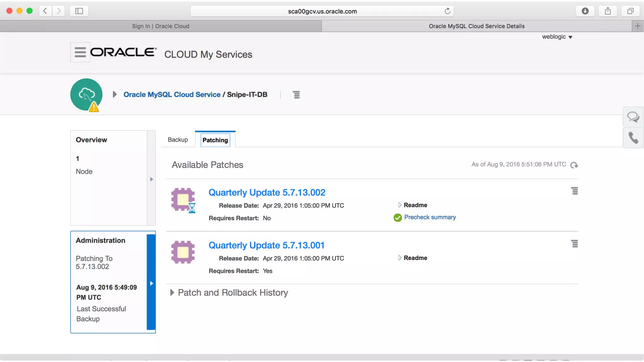Click the phone contact icon
Image resolution: width=644 pixels, height=362 pixels.
click(633, 138)
